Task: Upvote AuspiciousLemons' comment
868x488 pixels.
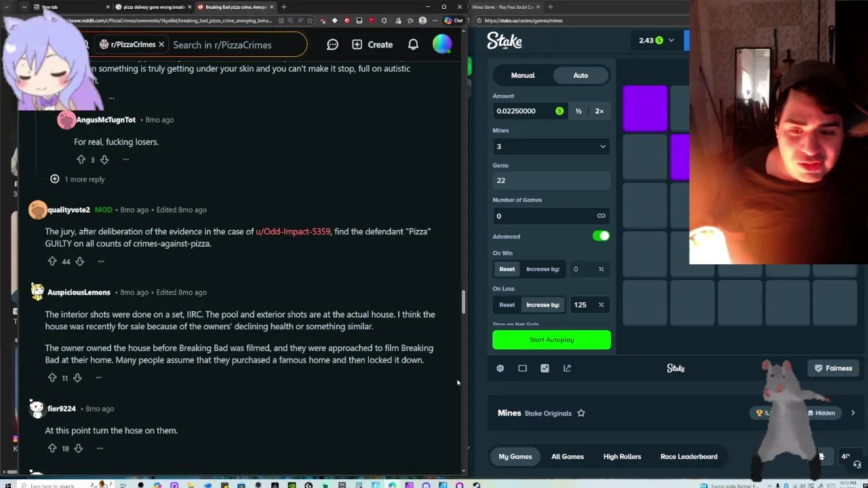Action: [52, 378]
